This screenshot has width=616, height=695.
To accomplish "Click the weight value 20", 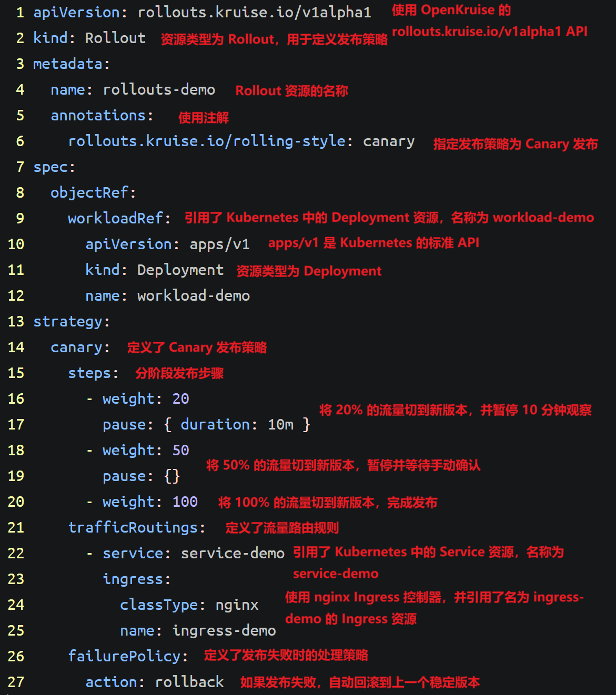I will (x=180, y=398).
